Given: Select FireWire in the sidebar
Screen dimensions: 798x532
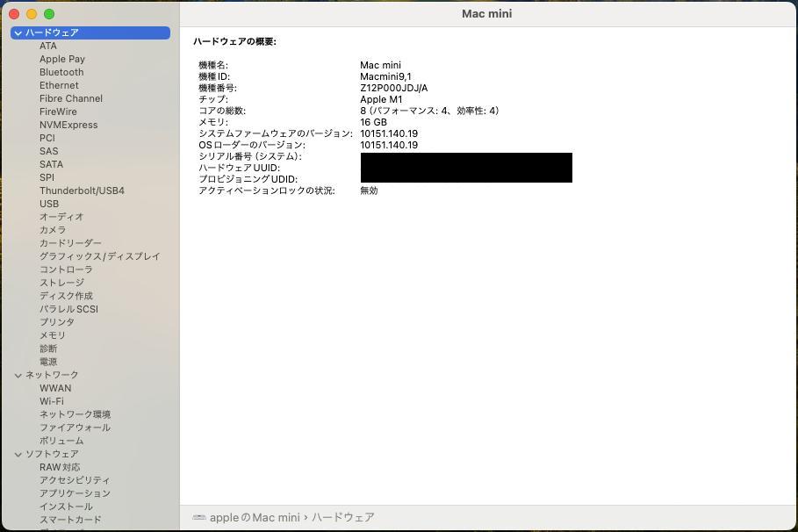Looking at the screenshot, I should point(58,111).
